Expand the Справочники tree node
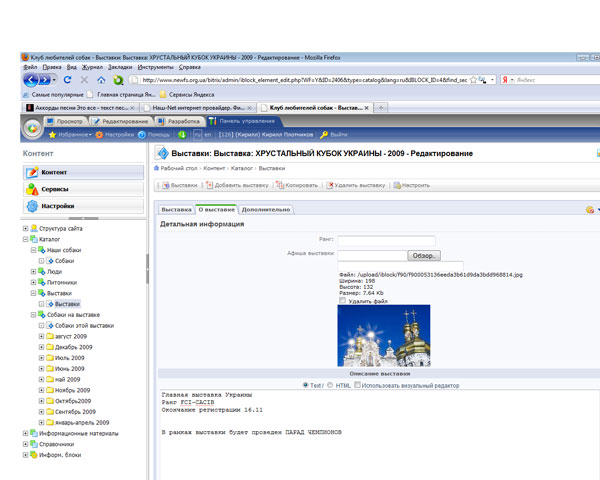The width and height of the screenshot is (600, 480). coord(25,445)
